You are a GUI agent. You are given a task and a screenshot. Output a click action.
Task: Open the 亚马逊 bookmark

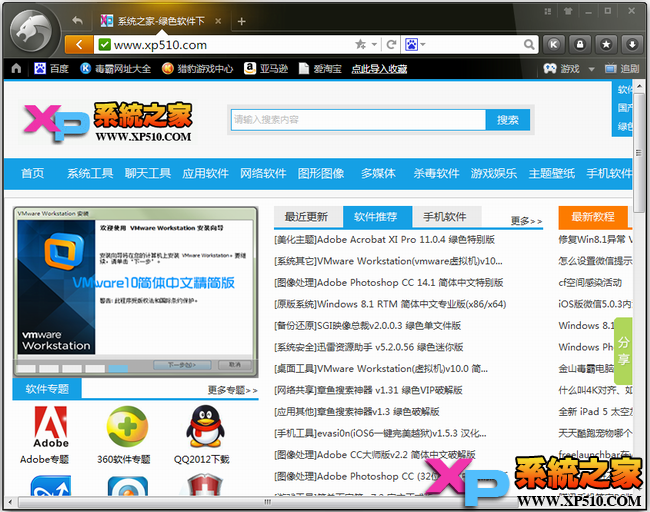click(x=266, y=68)
